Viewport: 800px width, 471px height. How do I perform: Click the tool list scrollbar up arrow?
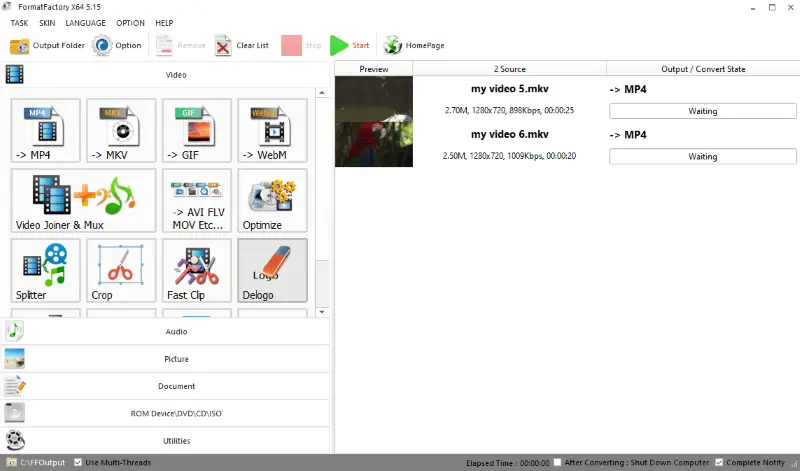pyautogui.click(x=322, y=93)
